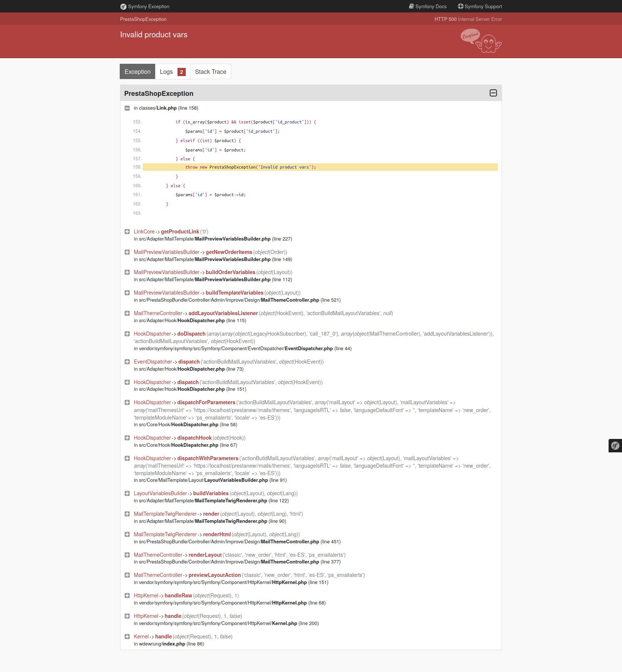Click the wdewrung/index.php line 86 path
Image resolution: width=622 pixels, height=672 pixels.
tap(169, 644)
